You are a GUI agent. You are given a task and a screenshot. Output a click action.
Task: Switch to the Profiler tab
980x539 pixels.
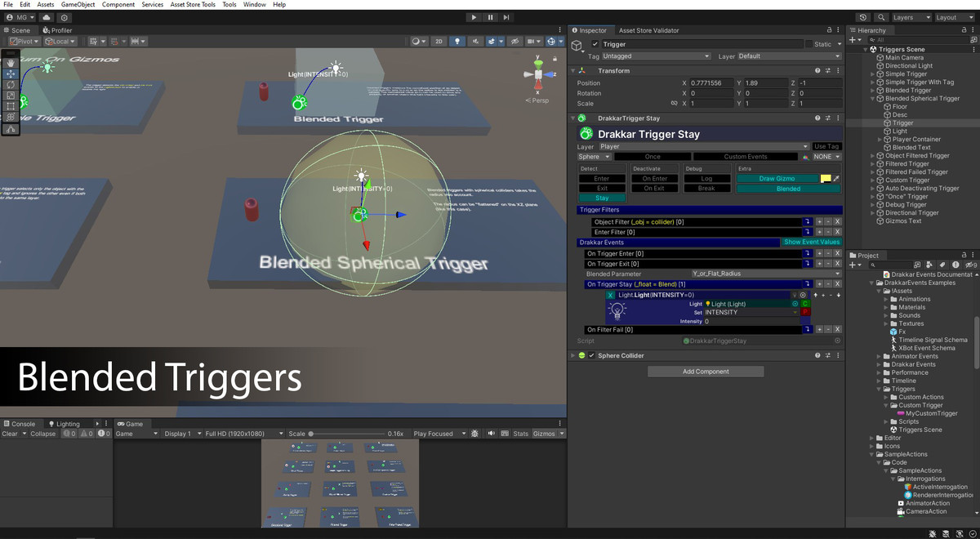[57, 30]
